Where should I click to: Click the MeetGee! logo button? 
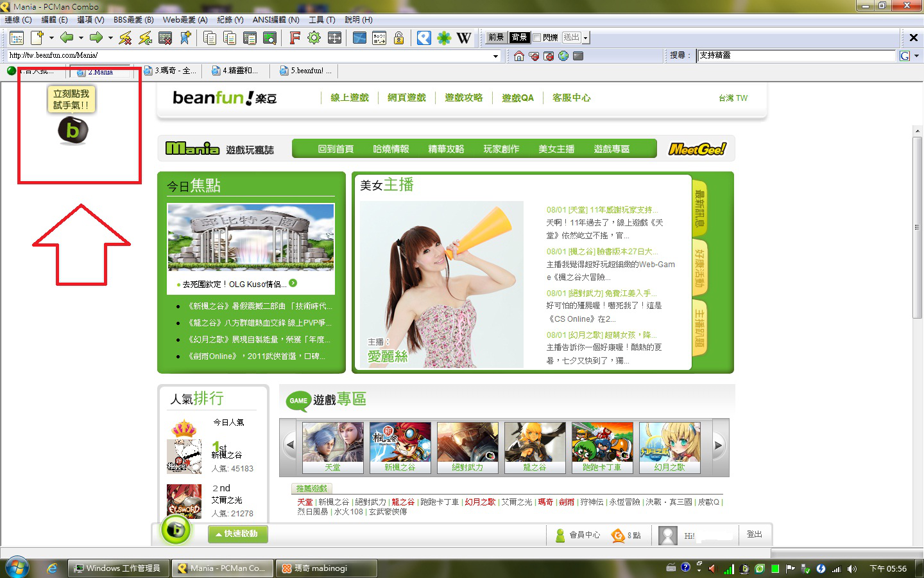coord(697,149)
